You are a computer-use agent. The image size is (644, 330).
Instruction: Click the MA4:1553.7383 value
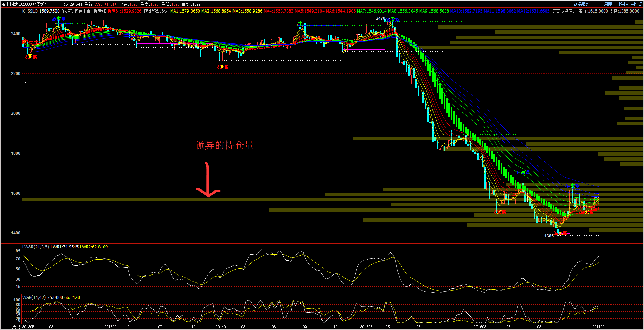pyautogui.click(x=278, y=11)
